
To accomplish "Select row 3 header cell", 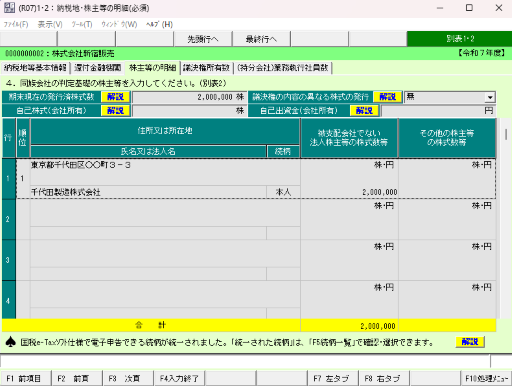I will click(x=8, y=260).
